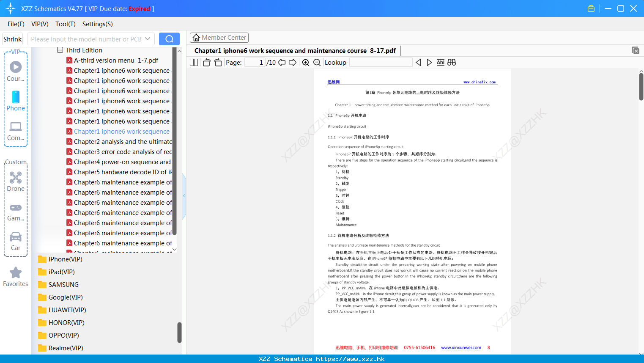This screenshot has width=644, height=363.
Task: Collapse the left panel with splitter arrow
Action: pos(184,196)
